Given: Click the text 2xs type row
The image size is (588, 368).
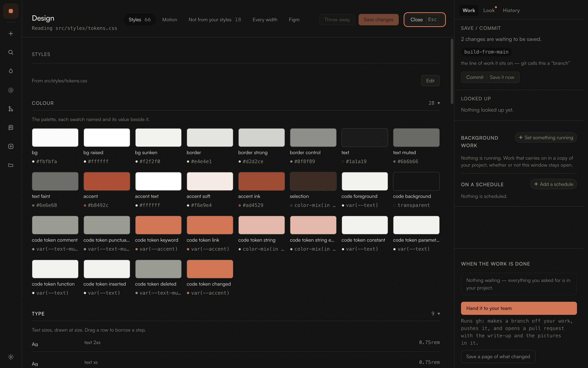Looking at the screenshot, I should [236, 343].
